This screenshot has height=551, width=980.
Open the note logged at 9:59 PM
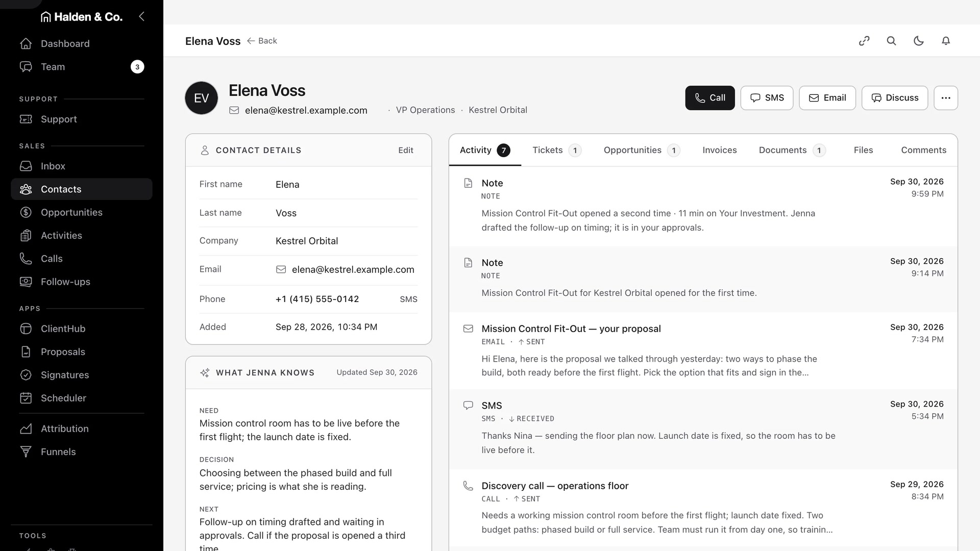click(x=703, y=207)
